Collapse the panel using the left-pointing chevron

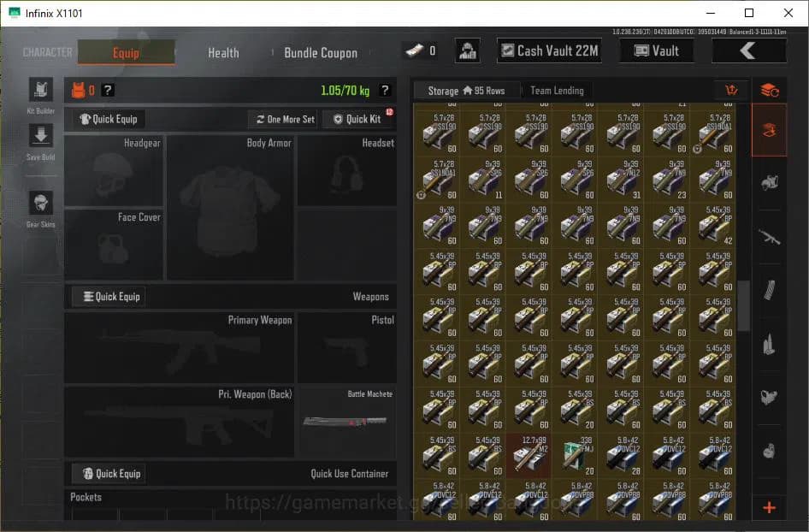click(x=749, y=50)
